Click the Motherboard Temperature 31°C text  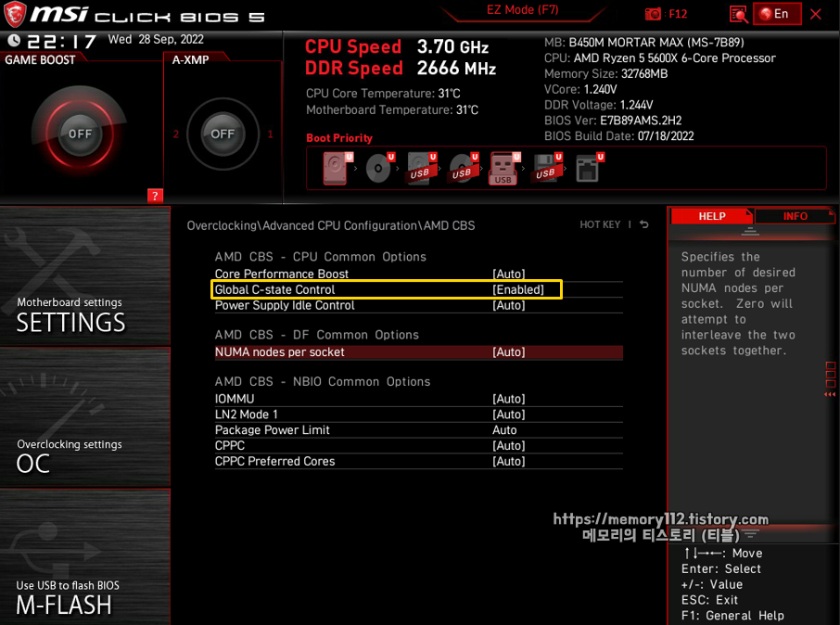tap(392, 109)
